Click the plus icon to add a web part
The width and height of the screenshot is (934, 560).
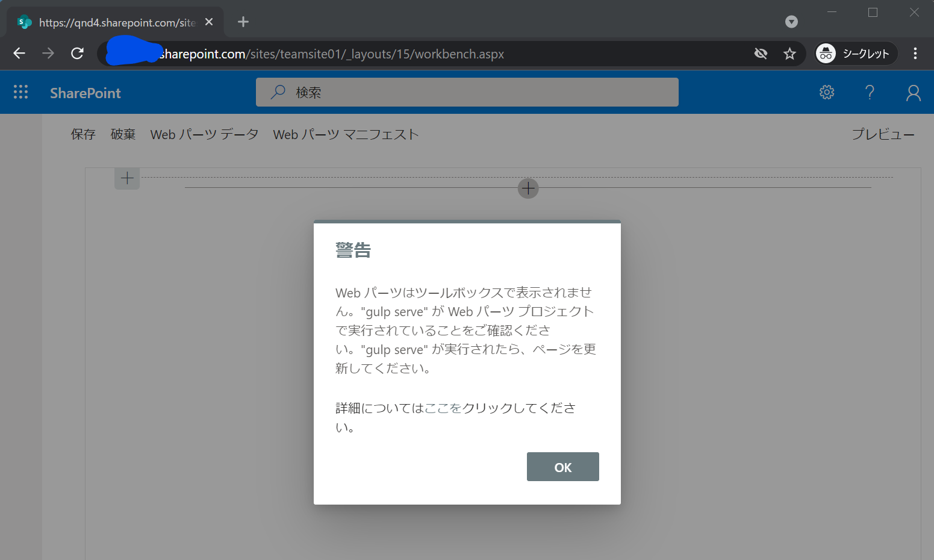528,188
